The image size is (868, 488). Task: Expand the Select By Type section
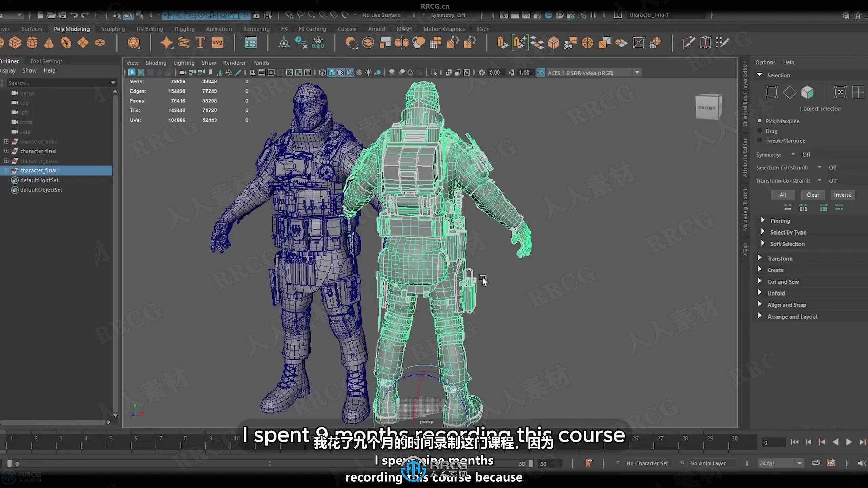point(763,232)
